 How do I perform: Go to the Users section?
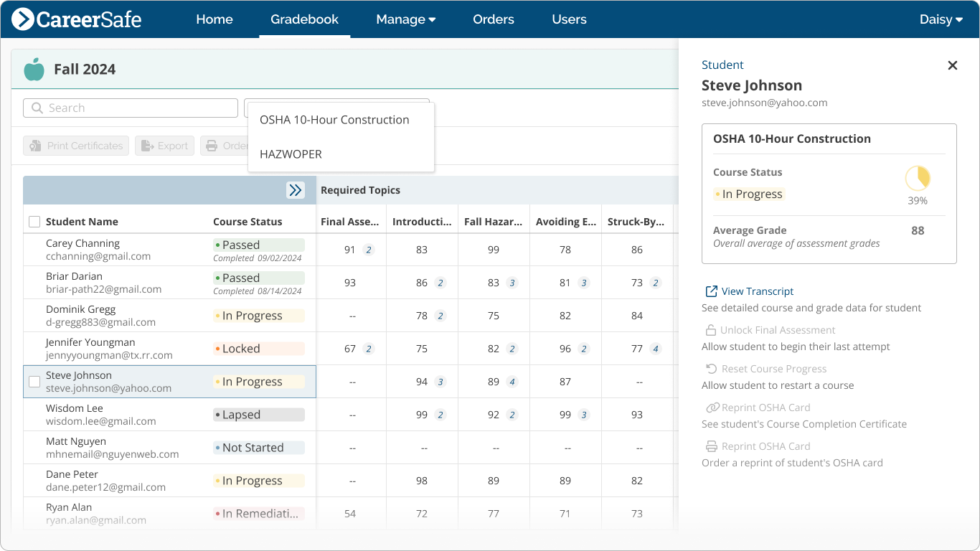(x=569, y=19)
